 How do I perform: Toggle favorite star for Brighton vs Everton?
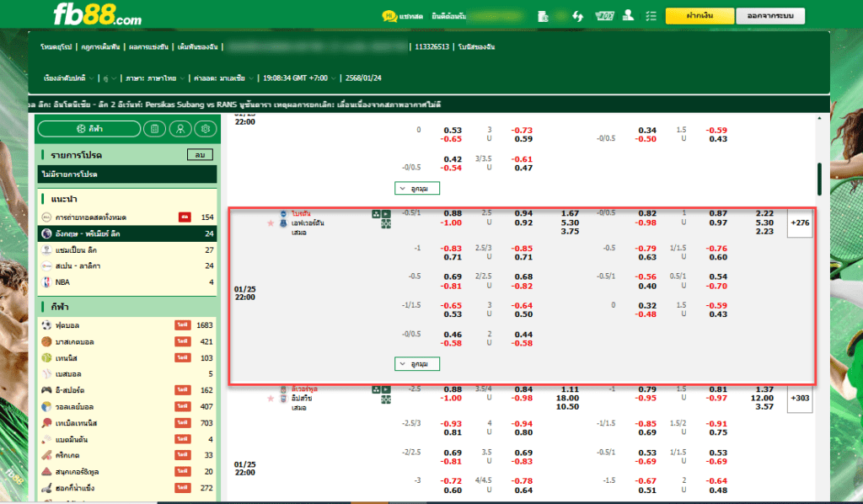tap(271, 223)
